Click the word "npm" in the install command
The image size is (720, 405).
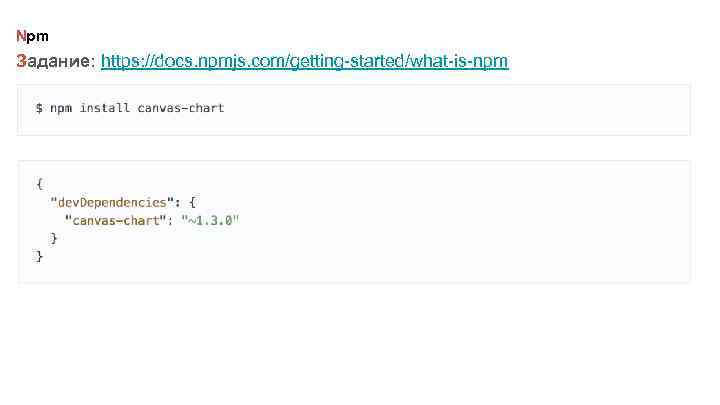pos(61,108)
